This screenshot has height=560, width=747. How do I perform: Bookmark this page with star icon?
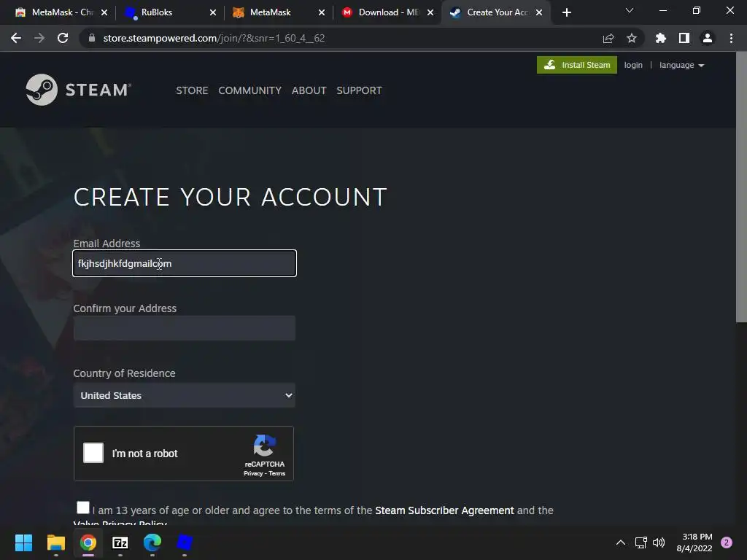coord(632,38)
